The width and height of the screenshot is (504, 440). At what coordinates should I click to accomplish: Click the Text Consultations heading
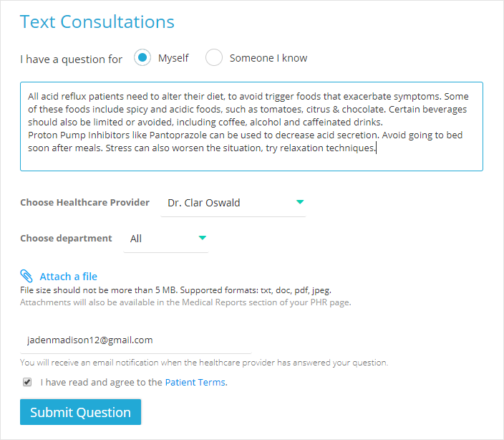[97, 22]
